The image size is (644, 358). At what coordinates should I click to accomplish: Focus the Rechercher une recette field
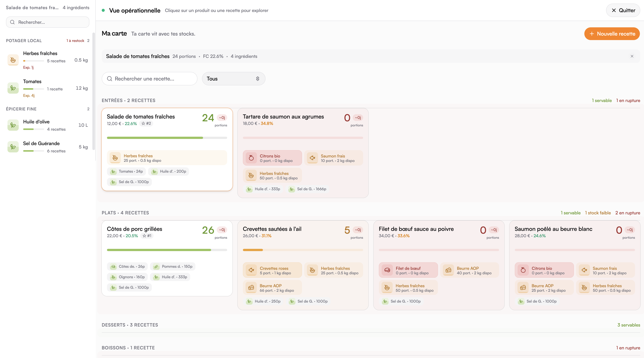[150, 79]
